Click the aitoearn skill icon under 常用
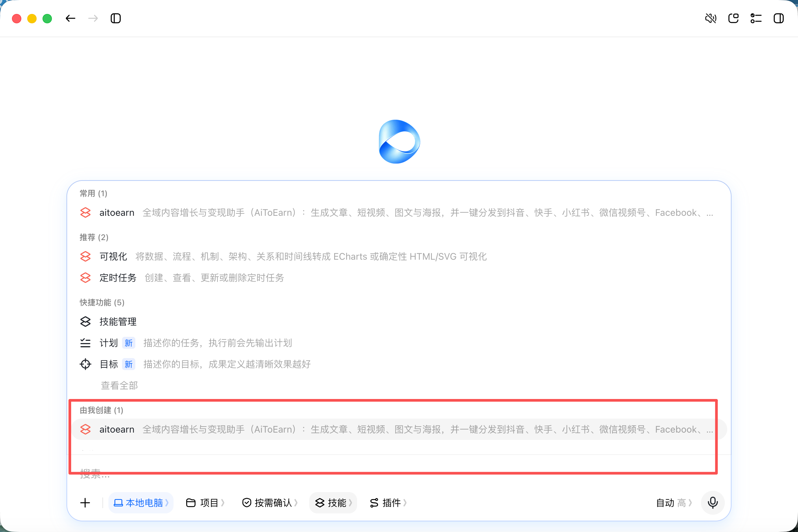The width and height of the screenshot is (798, 532). [x=85, y=213]
